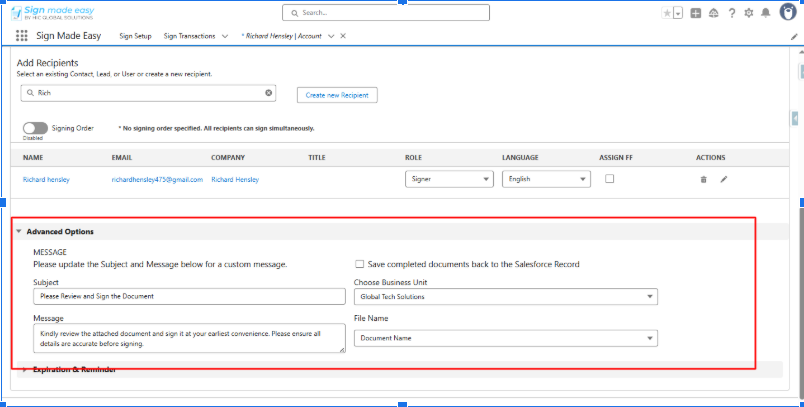This screenshot has height=407, width=804.
Task: Click the favorites star icon
Action: point(667,13)
